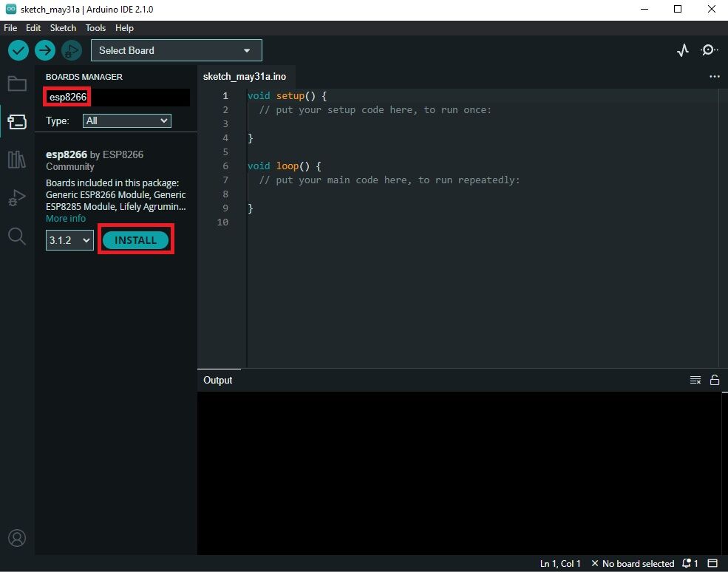The width and height of the screenshot is (728, 572).
Task: Toggle bottom panel icon in status bar
Action: tap(712, 564)
